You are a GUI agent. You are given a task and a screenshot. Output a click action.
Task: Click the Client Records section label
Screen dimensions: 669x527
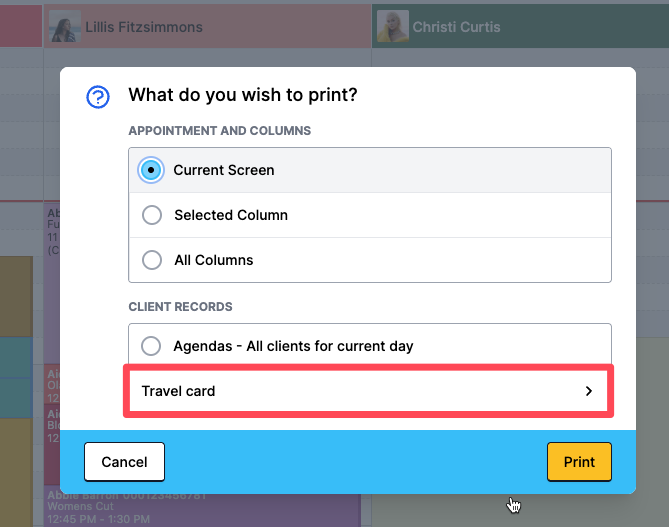coord(180,306)
